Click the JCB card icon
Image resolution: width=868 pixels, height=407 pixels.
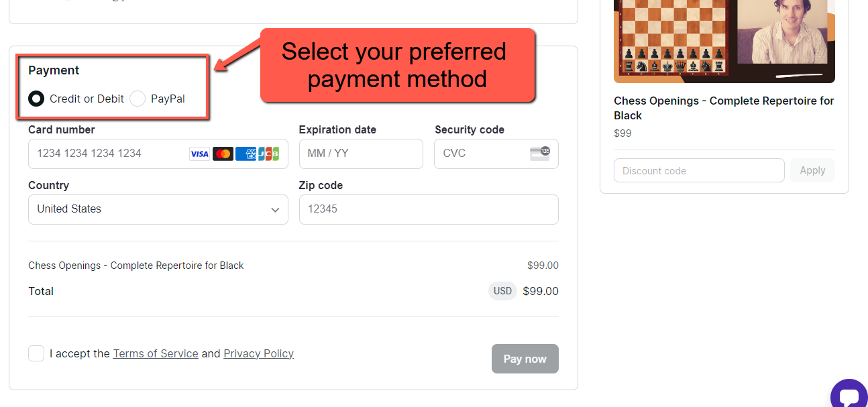point(268,154)
